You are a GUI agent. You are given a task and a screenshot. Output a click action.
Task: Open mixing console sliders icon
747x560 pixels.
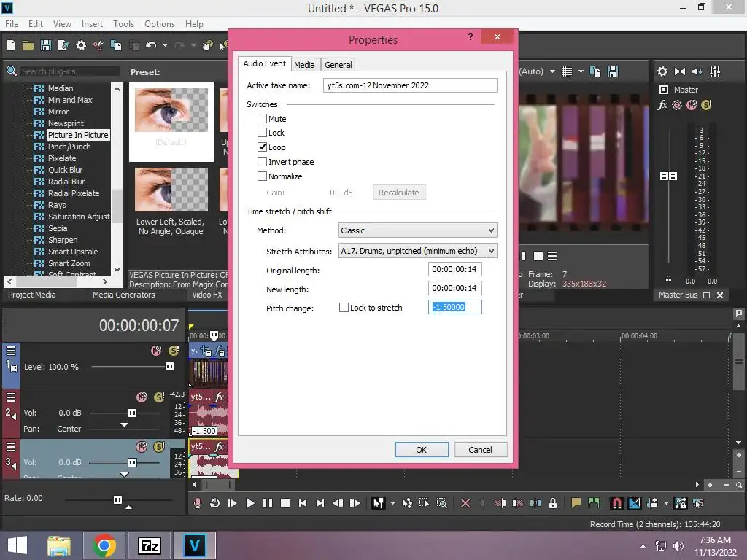tap(715, 71)
